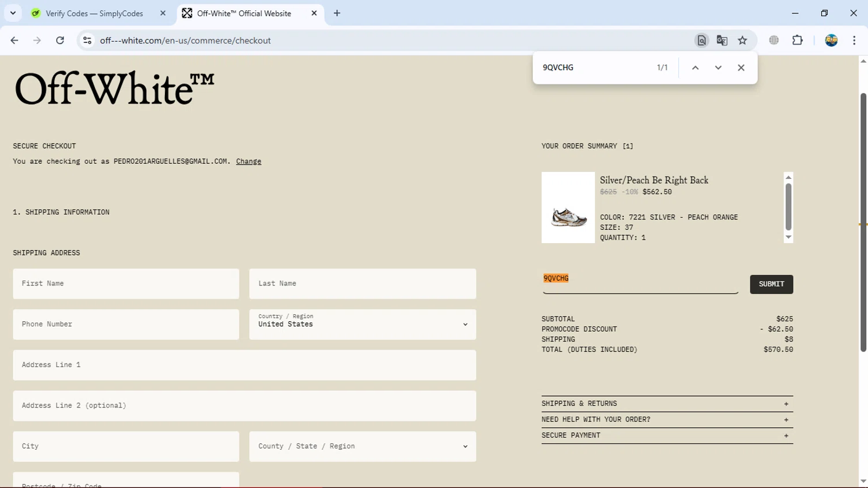Focus the Address Line 1 field
The width and height of the screenshot is (868, 488).
coord(245,365)
